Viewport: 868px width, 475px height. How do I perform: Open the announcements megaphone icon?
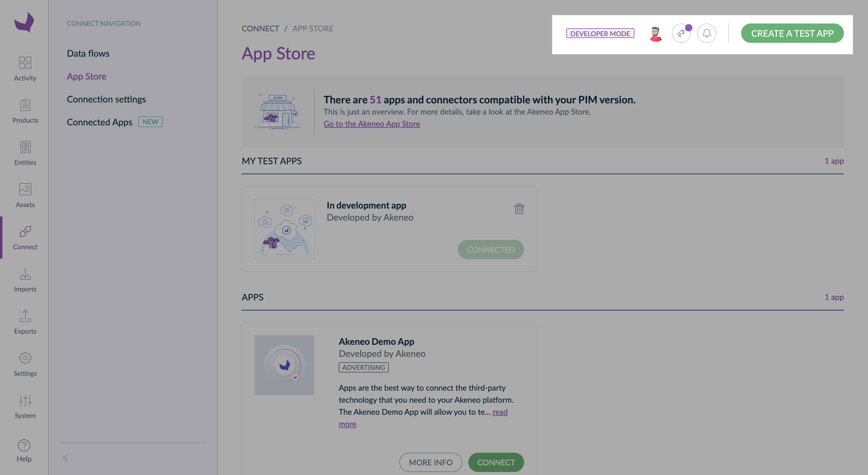681,33
